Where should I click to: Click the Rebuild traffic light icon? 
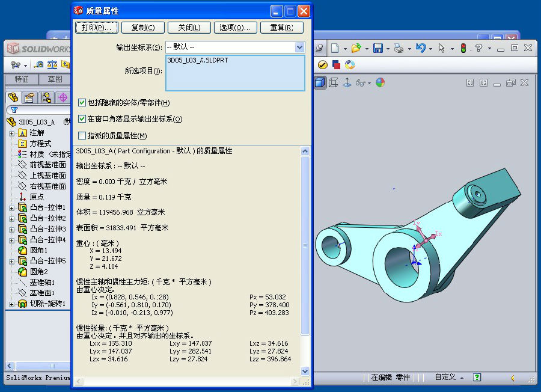463,48
